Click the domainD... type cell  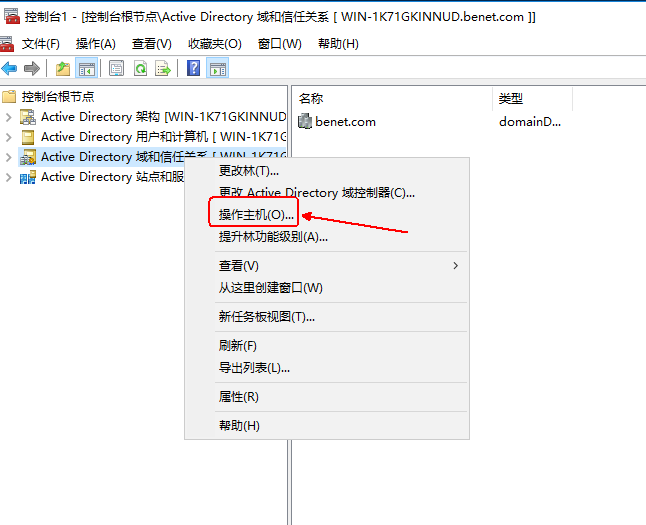(530, 122)
